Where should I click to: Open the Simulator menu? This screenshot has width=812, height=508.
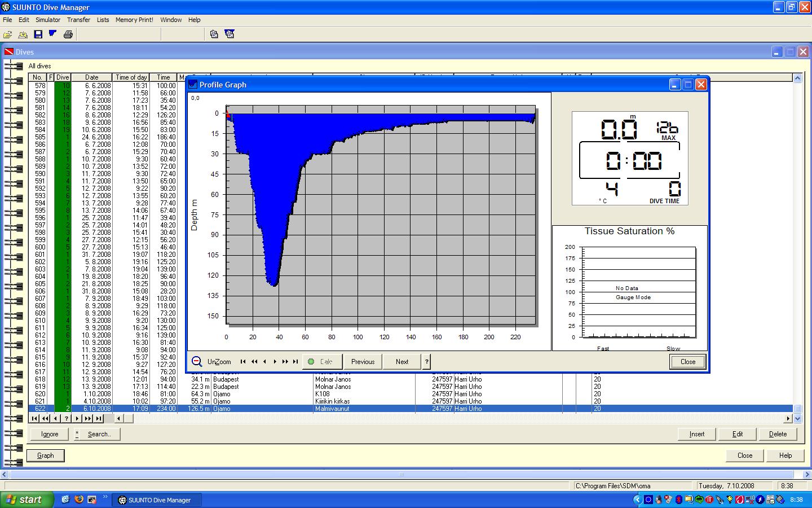48,20
